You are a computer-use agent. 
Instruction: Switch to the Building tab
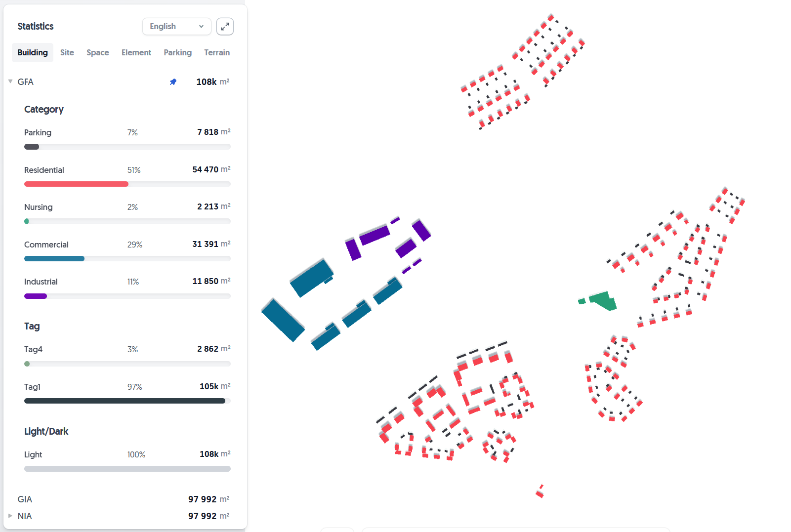pyautogui.click(x=33, y=52)
